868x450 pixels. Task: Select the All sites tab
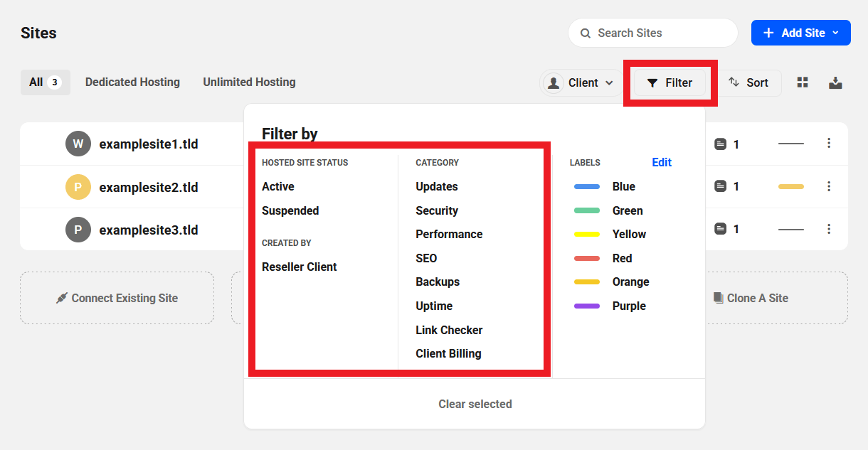45,82
